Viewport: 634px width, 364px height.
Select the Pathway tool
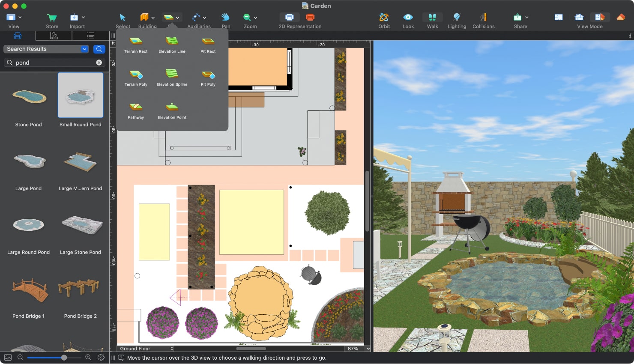pyautogui.click(x=136, y=110)
